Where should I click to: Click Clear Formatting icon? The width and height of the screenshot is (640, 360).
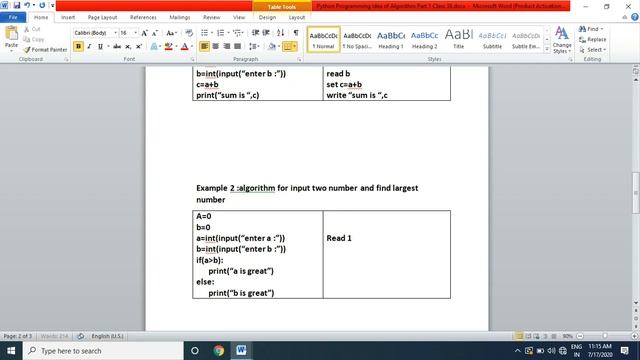click(x=189, y=33)
